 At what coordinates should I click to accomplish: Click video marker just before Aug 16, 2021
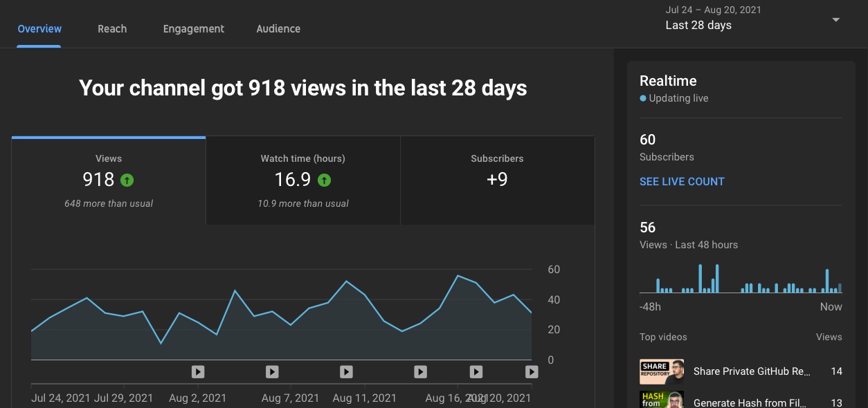[x=420, y=372]
